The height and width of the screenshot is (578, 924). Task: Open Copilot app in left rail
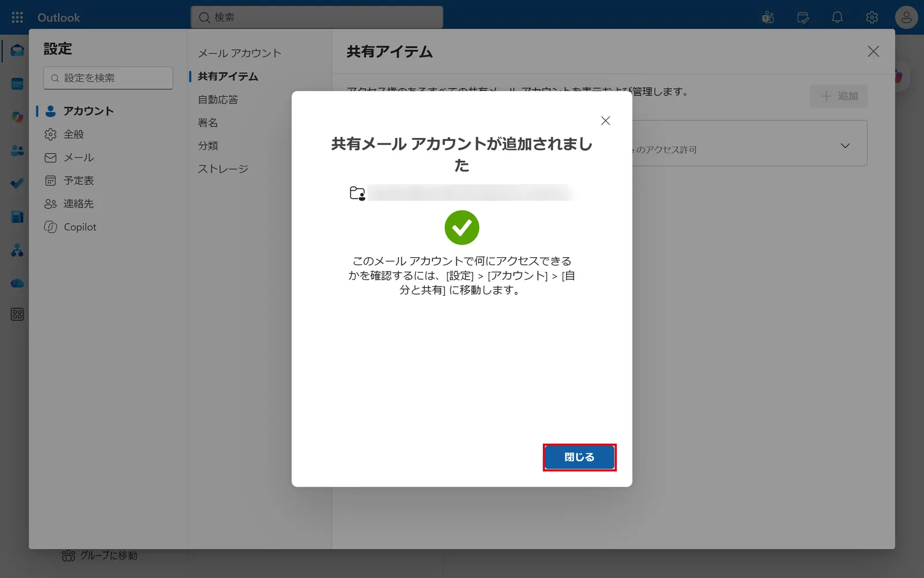17,117
